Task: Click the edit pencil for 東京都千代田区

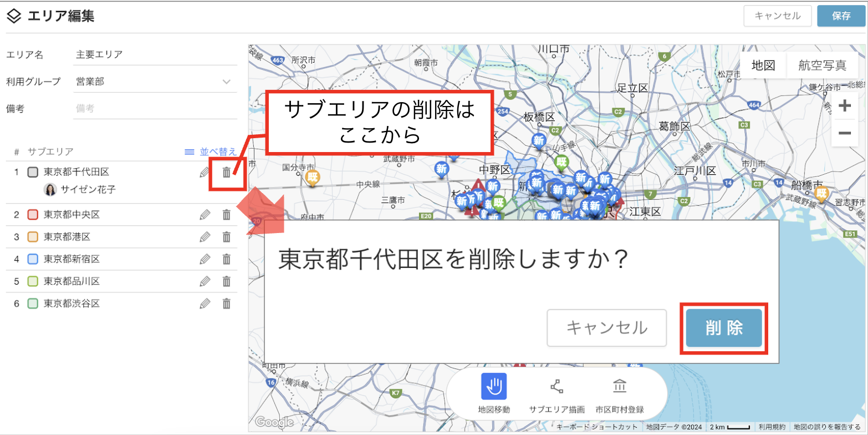Action: (x=205, y=173)
